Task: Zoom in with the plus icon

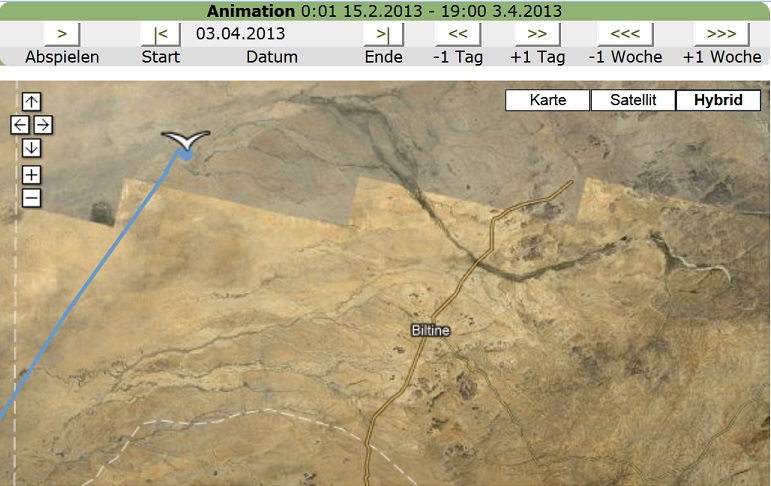Action: (x=31, y=175)
